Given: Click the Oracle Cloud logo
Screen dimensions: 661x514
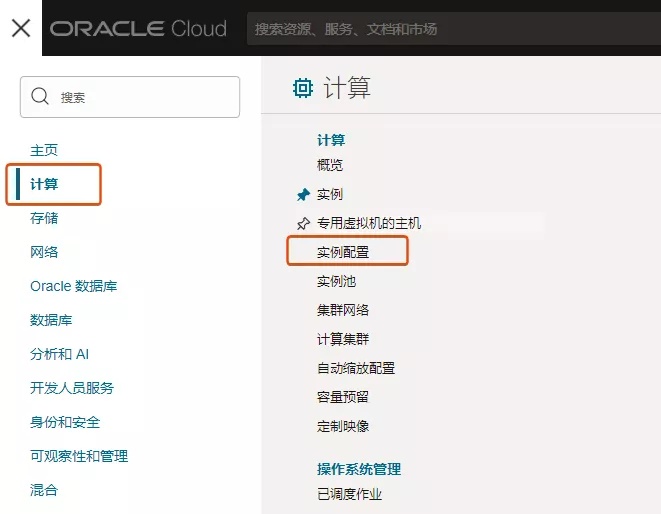Looking at the screenshot, I should coord(139,28).
